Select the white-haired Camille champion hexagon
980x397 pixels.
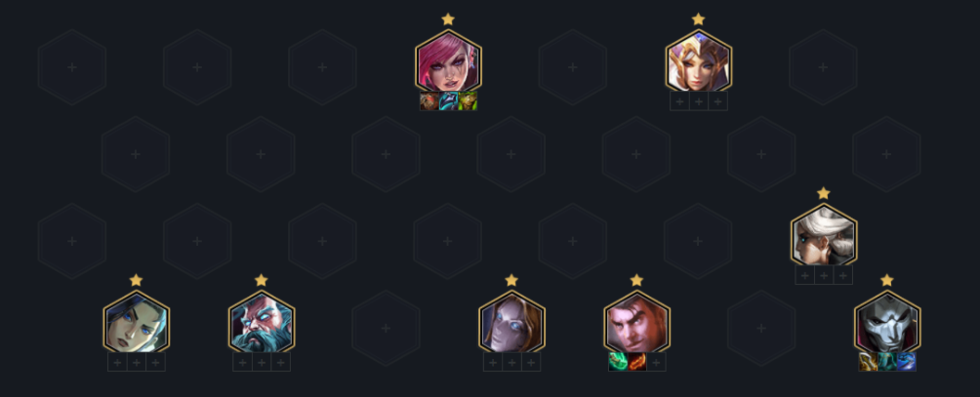(824, 237)
